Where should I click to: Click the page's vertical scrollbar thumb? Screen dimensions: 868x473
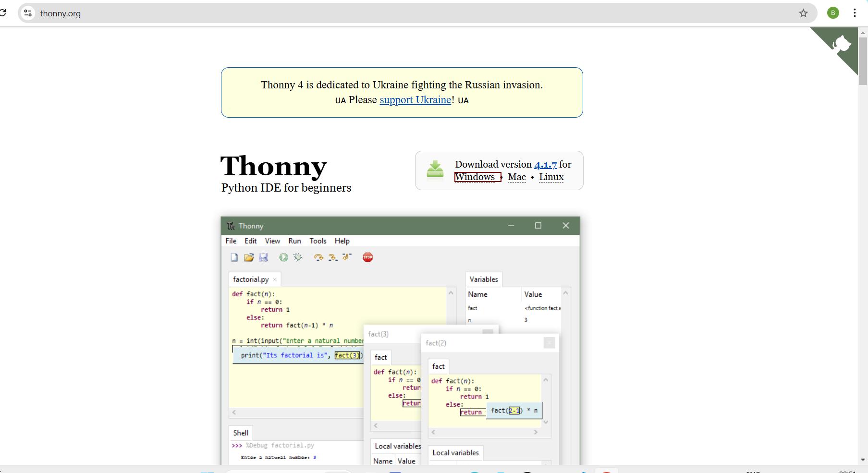[863, 61]
